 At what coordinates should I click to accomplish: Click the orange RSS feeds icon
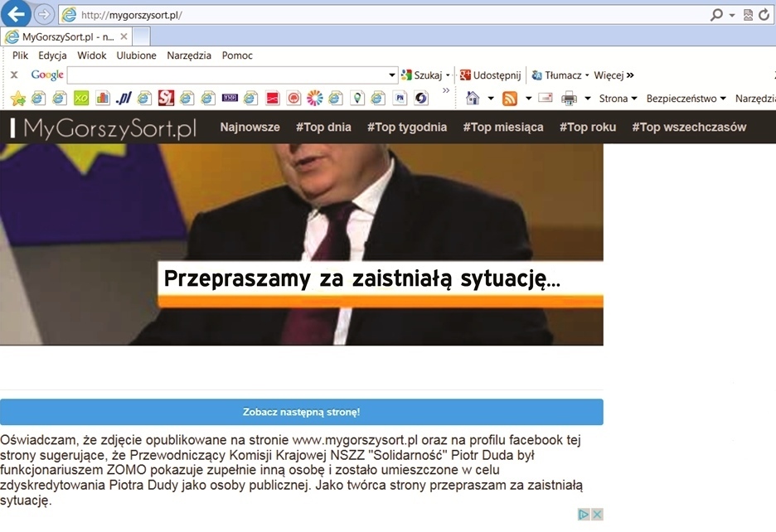[510, 99]
